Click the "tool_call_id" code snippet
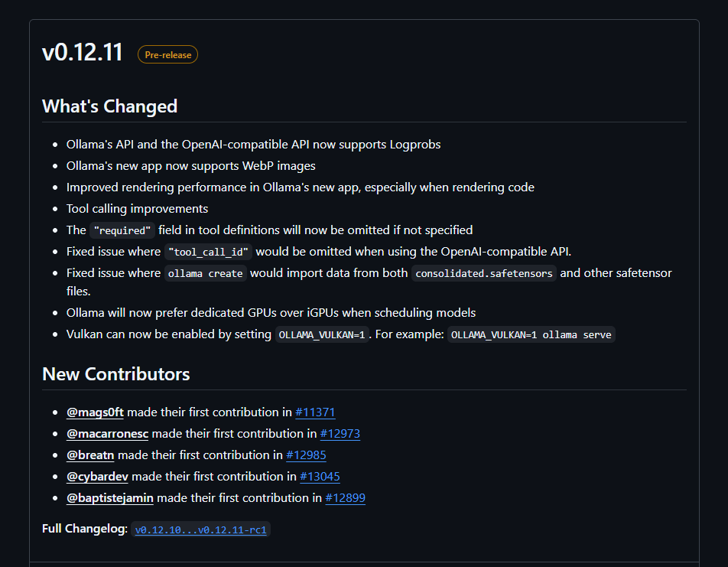 pos(208,252)
